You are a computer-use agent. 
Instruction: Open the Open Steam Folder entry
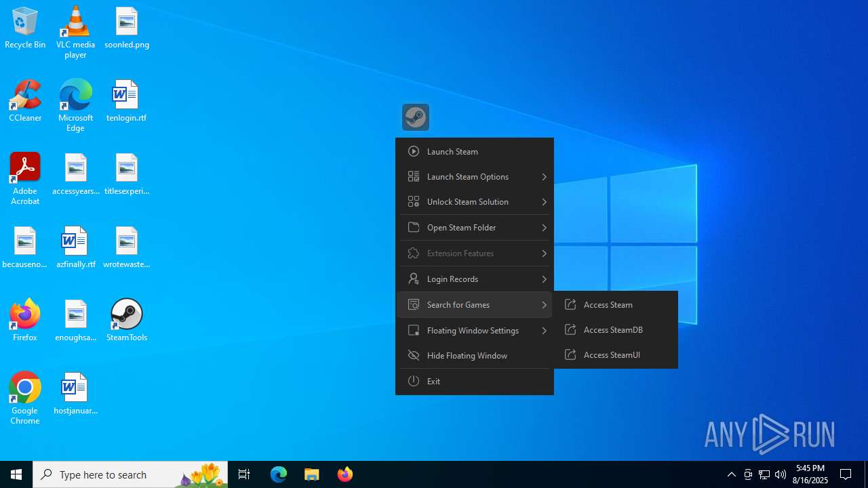coord(475,227)
